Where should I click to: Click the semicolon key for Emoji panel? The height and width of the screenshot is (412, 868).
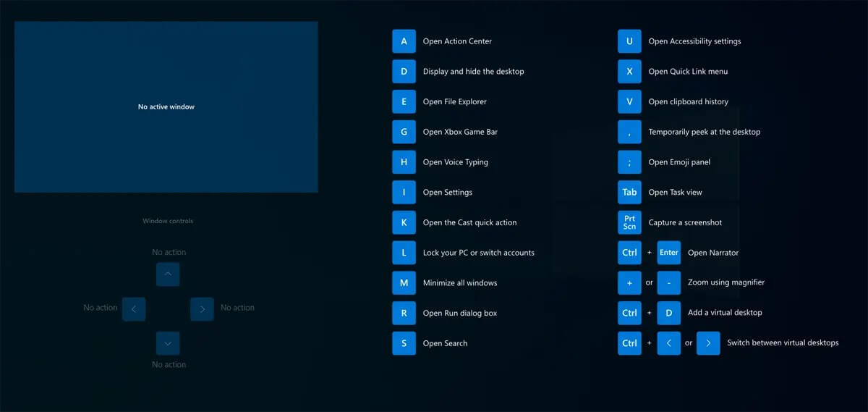[629, 162]
